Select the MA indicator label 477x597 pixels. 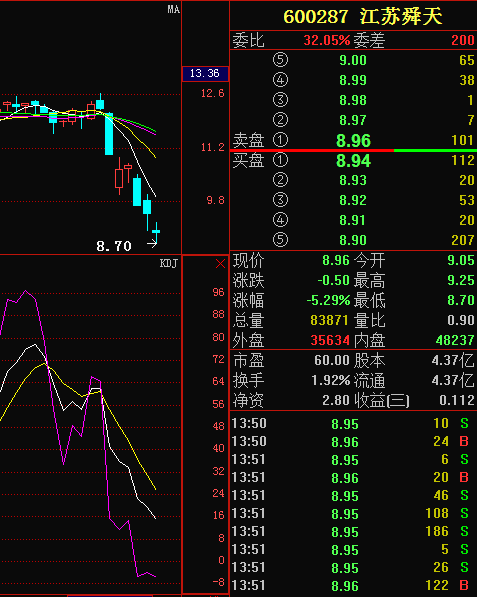coord(174,10)
